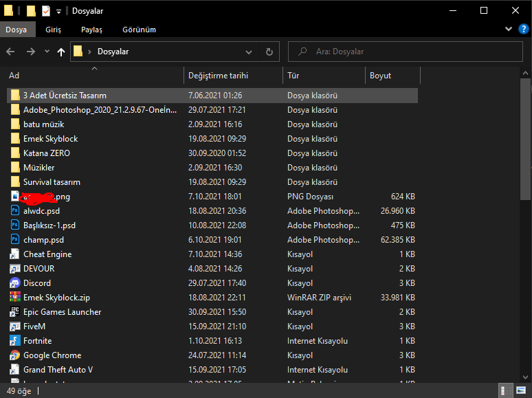Click the Katana ZERO folder icon
This screenshot has width=532, height=398.
[15, 153]
